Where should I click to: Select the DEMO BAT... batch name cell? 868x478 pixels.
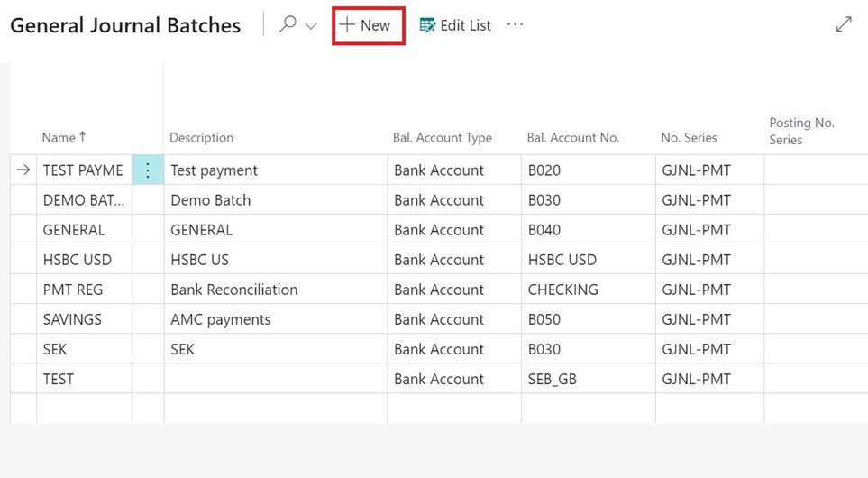[x=84, y=200]
